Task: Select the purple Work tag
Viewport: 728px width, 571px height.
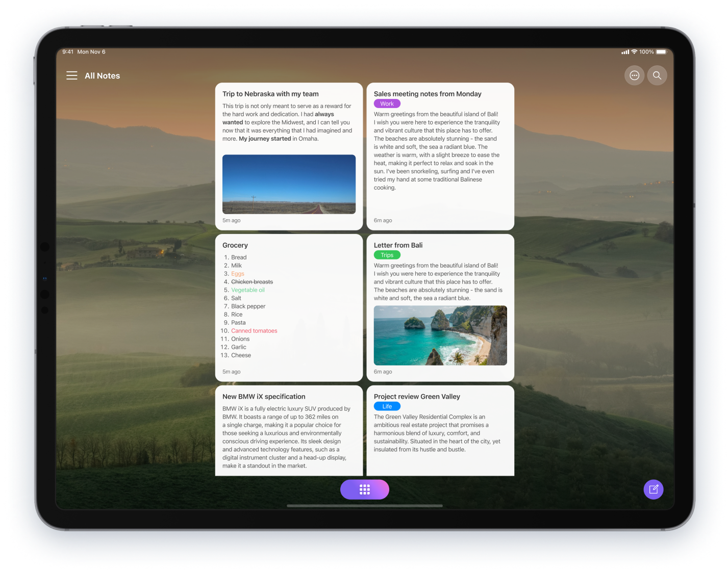Action: (387, 103)
